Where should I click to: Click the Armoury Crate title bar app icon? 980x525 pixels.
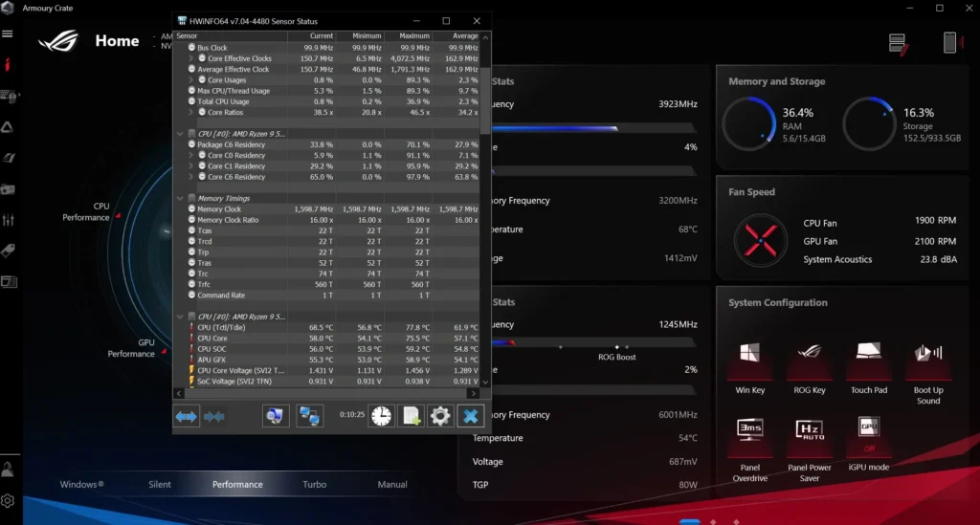[8, 8]
